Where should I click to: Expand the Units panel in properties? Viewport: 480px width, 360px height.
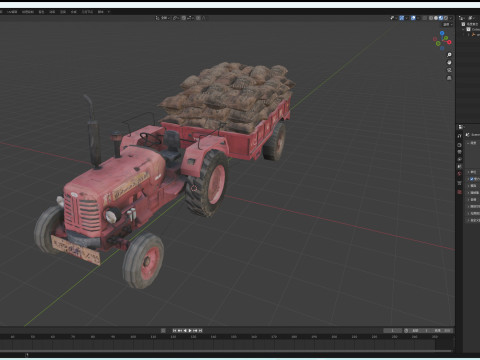tap(468, 172)
